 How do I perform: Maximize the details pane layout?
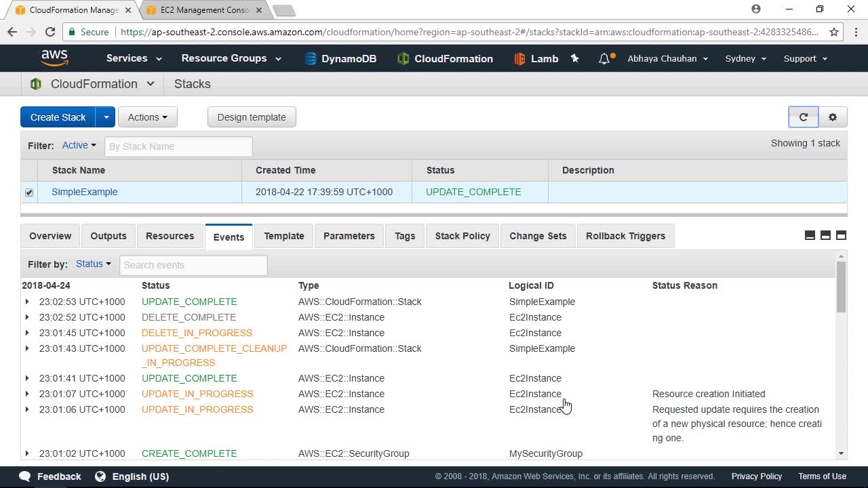(x=841, y=235)
